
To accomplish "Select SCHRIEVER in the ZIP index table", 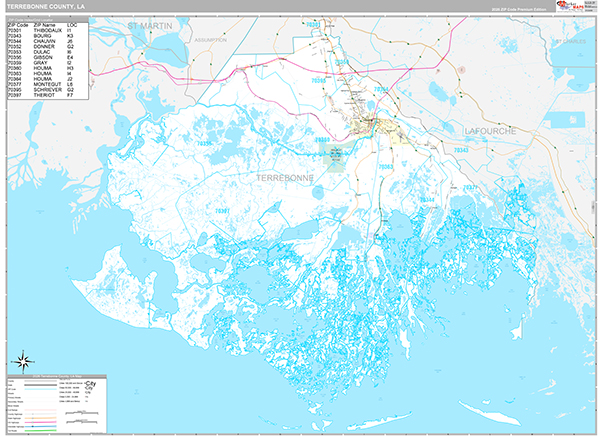I will tap(48, 89).
